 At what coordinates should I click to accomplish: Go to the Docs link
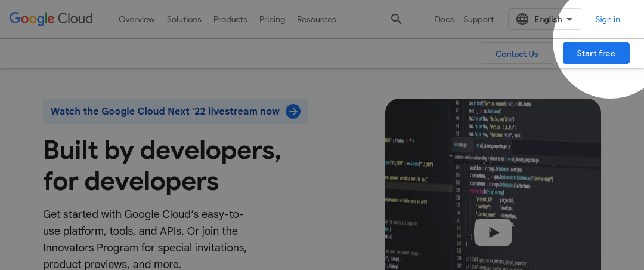click(x=444, y=19)
